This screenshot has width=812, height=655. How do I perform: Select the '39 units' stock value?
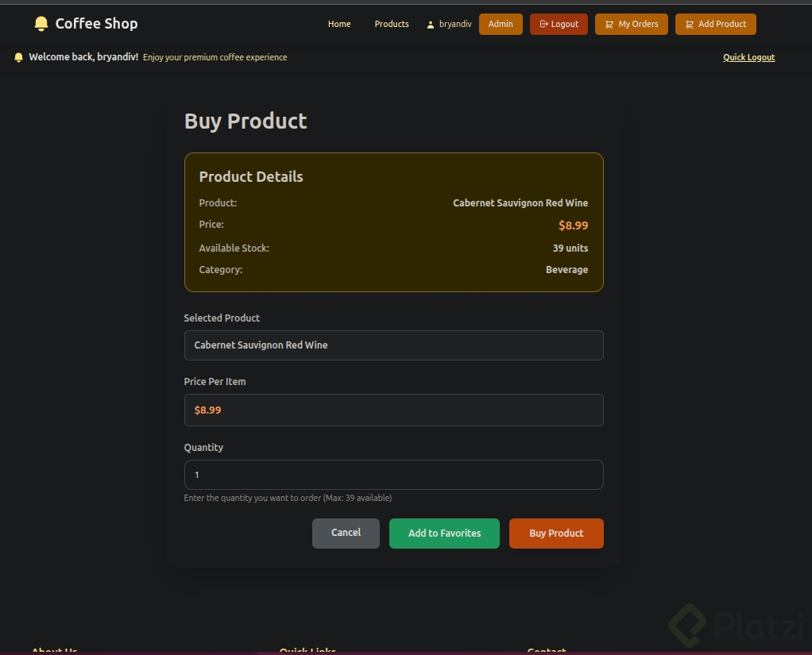coord(570,248)
